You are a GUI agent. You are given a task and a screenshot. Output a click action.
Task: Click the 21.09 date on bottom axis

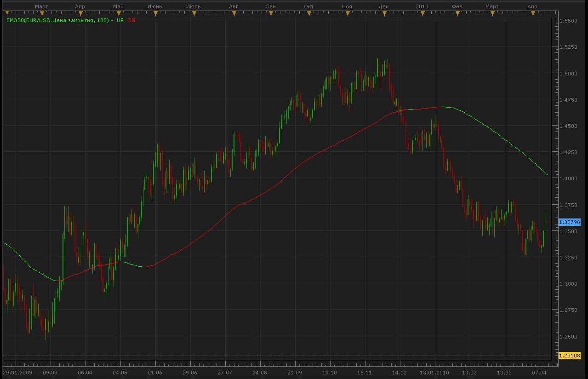(x=295, y=372)
